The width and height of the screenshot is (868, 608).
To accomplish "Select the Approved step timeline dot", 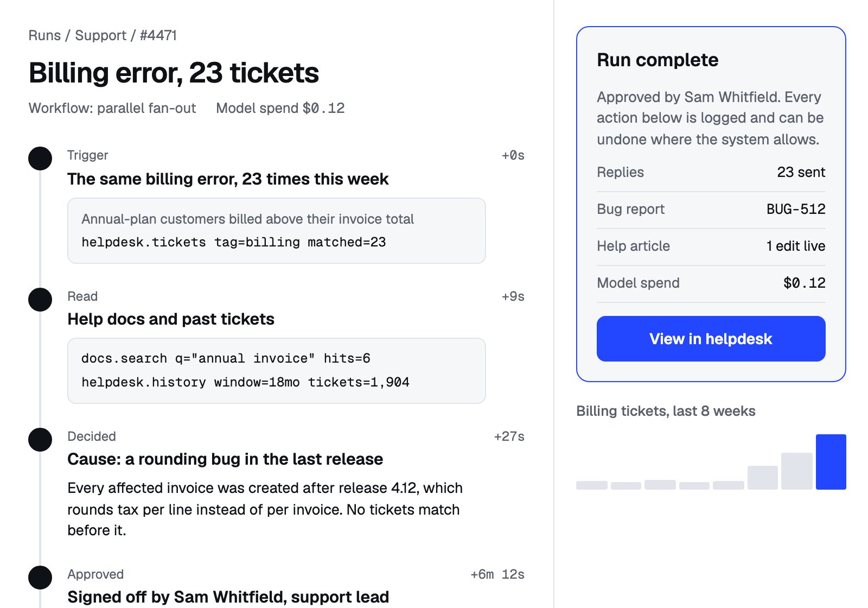I will (40, 578).
